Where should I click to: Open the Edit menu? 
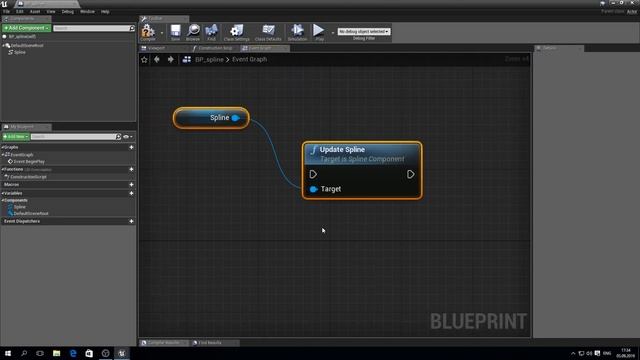(20, 11)
